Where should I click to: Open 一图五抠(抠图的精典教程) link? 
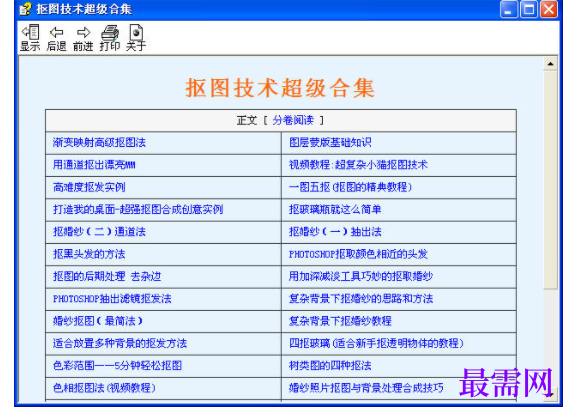tap(350, 187)
